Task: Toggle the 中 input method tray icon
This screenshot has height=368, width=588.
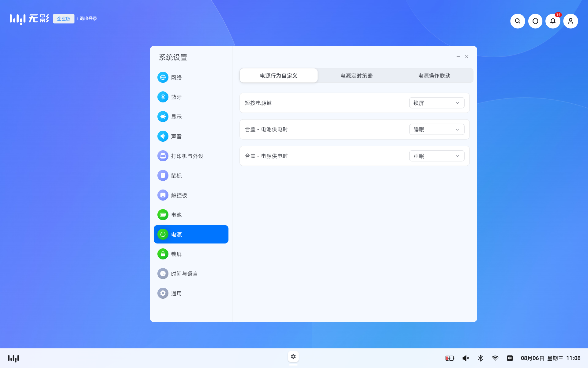Action: tap(510, 358)
